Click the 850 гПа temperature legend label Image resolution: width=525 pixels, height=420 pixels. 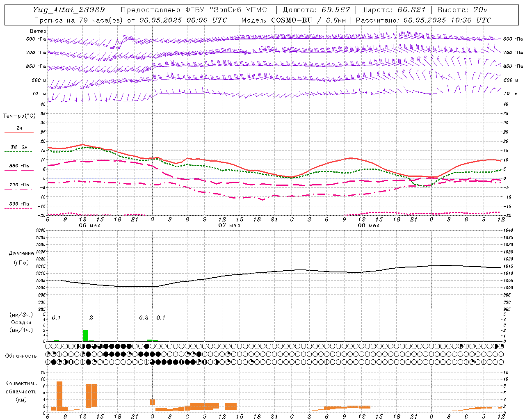tap(19, 166)
